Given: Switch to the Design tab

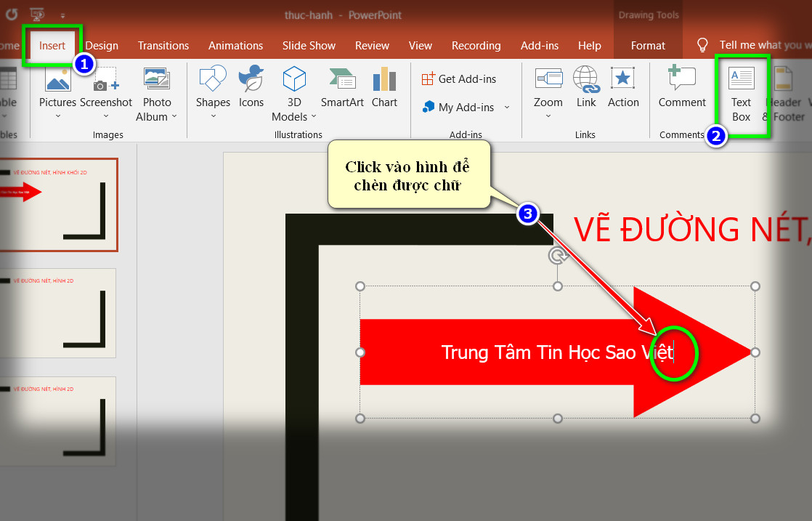Looking at the screenshot, I should pyautogui.click(x=101, y=45).
